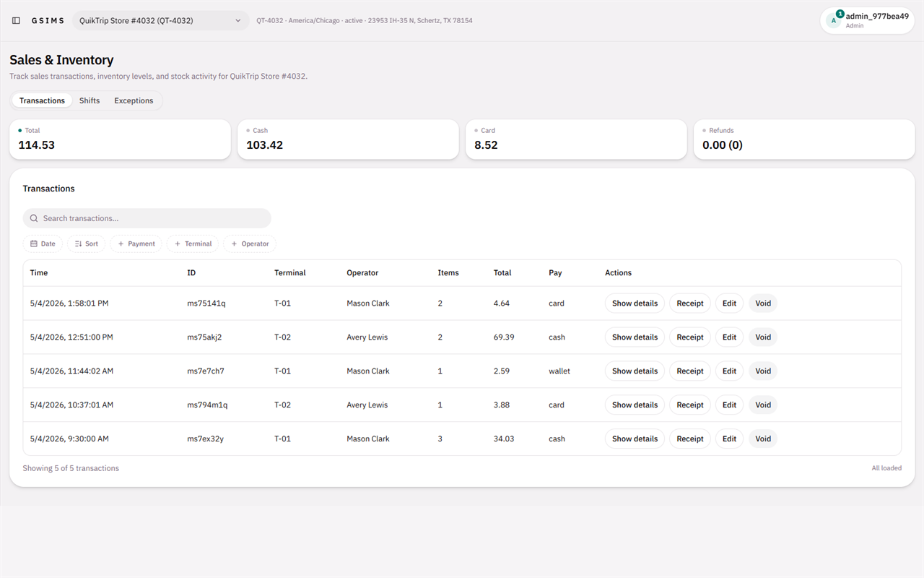Void transaction ms75akj2
Screen dimensions: 924x578
pos(763,337)
